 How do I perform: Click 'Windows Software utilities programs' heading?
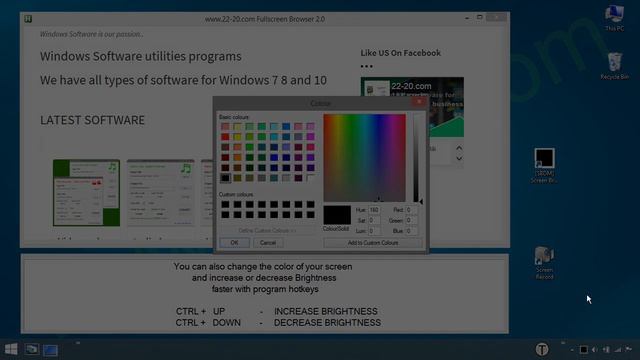click(x=141, y=56)
